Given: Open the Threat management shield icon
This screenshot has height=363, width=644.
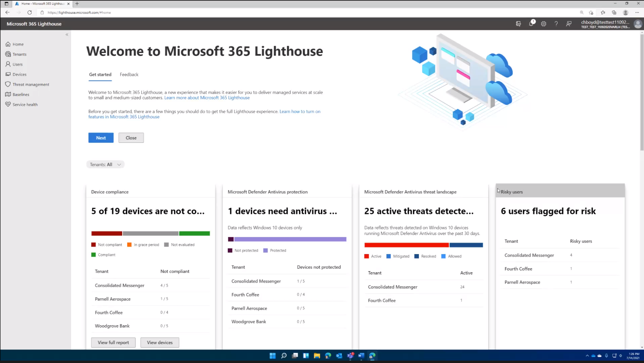Looking at the screenshot, I should [x=8, y=84].
